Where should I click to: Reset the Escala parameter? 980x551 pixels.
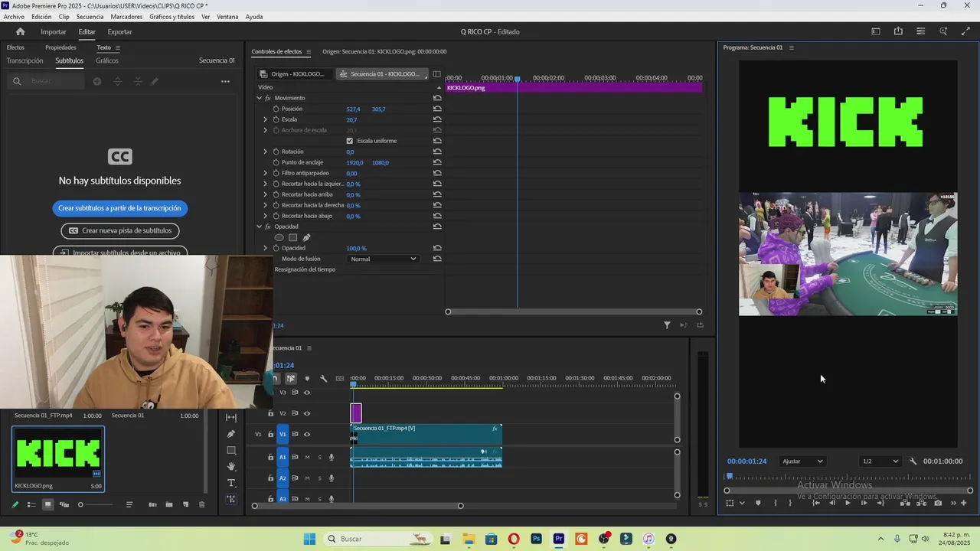tap(437, 119)
